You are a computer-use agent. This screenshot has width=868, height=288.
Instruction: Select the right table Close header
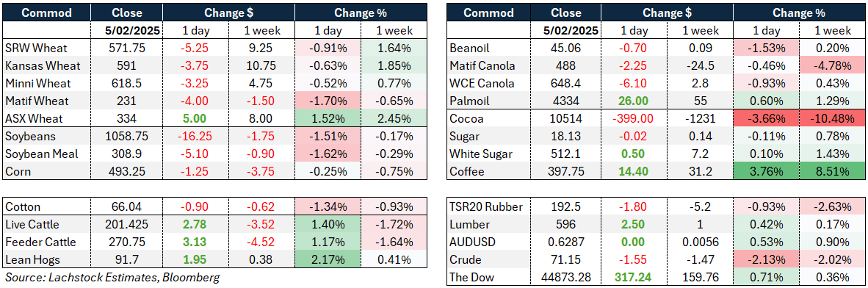567,12
